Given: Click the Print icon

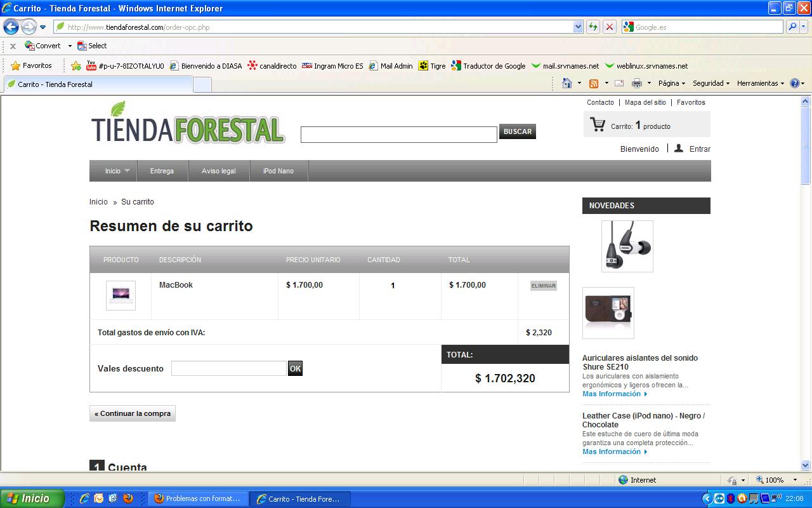Looking at the screenshot, I should 637,83.
